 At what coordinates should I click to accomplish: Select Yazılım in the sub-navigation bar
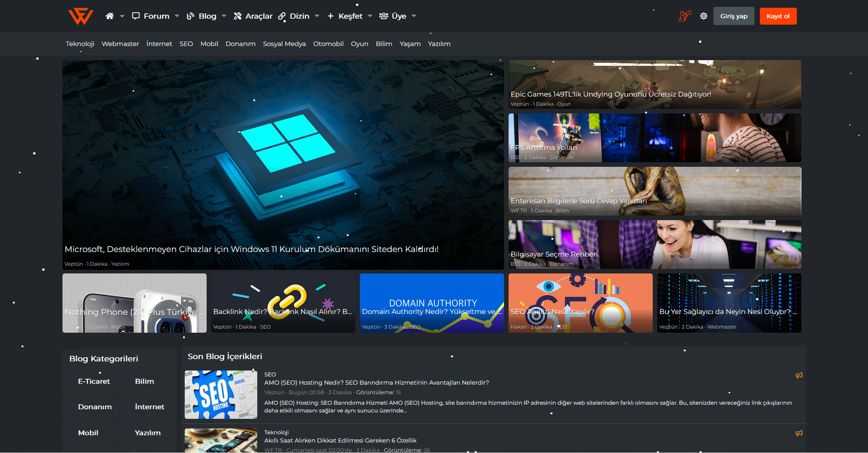[439, 44]
